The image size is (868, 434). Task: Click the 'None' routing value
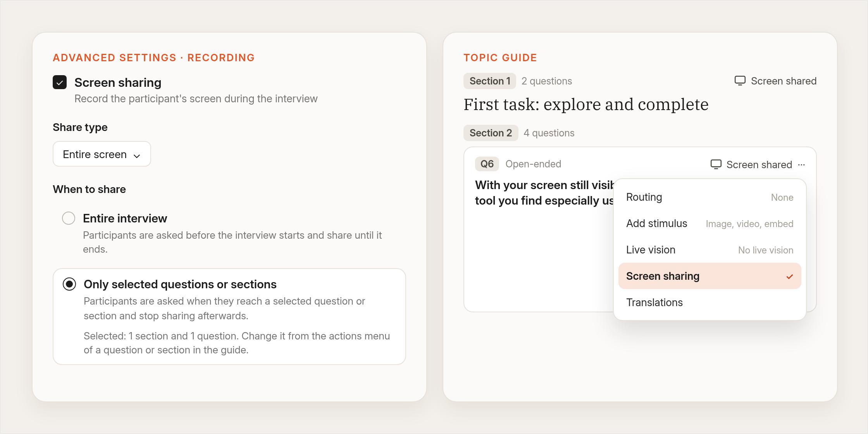(x=782, y=198)
